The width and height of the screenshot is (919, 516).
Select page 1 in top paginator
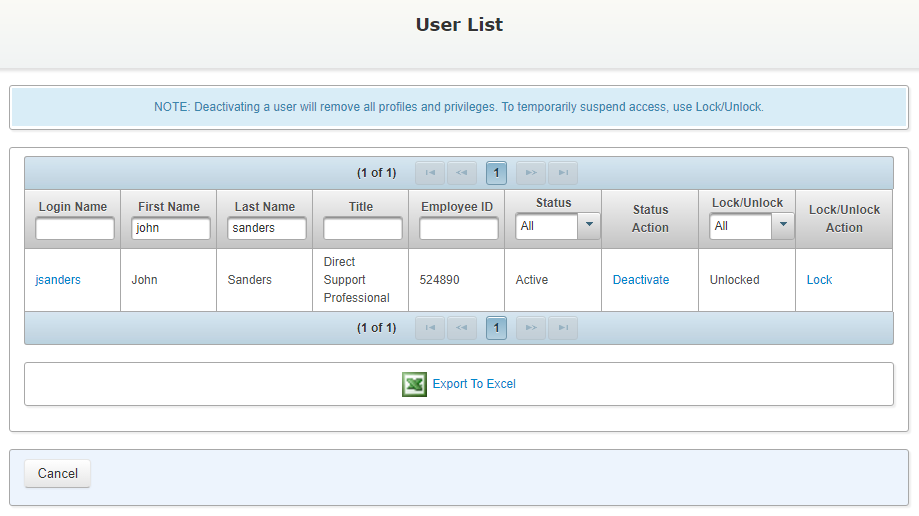[x=497, y=173]
